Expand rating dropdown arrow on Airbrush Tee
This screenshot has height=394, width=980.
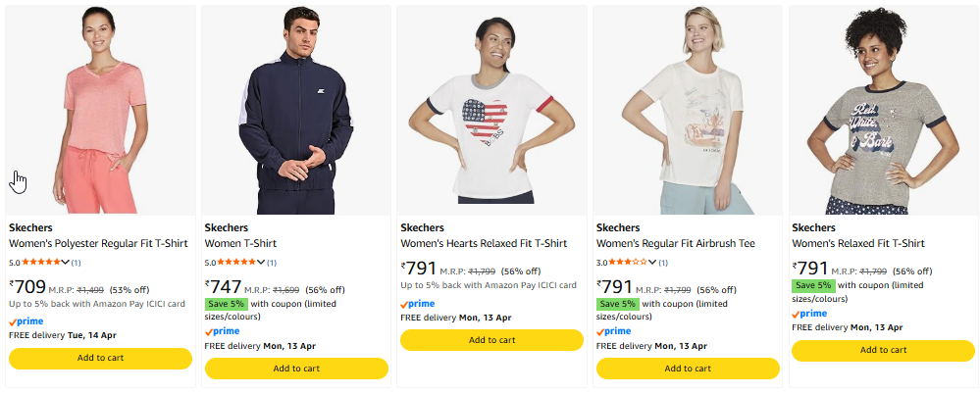tap(653, 263)
